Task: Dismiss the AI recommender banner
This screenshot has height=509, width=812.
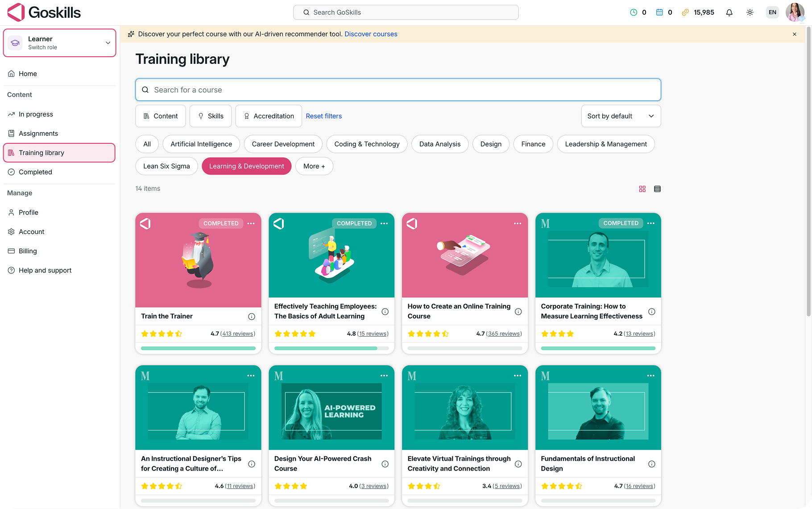Action: coord(795,34)
